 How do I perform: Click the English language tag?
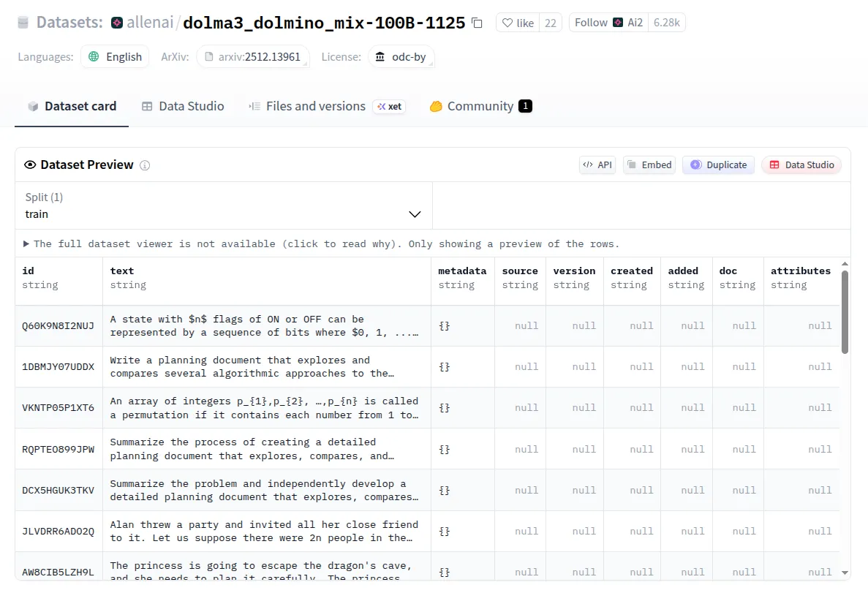coord(115,56)
